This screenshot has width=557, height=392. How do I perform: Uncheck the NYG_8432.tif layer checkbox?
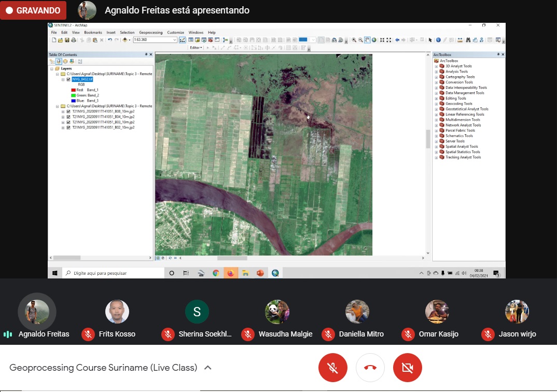(68, 79)
